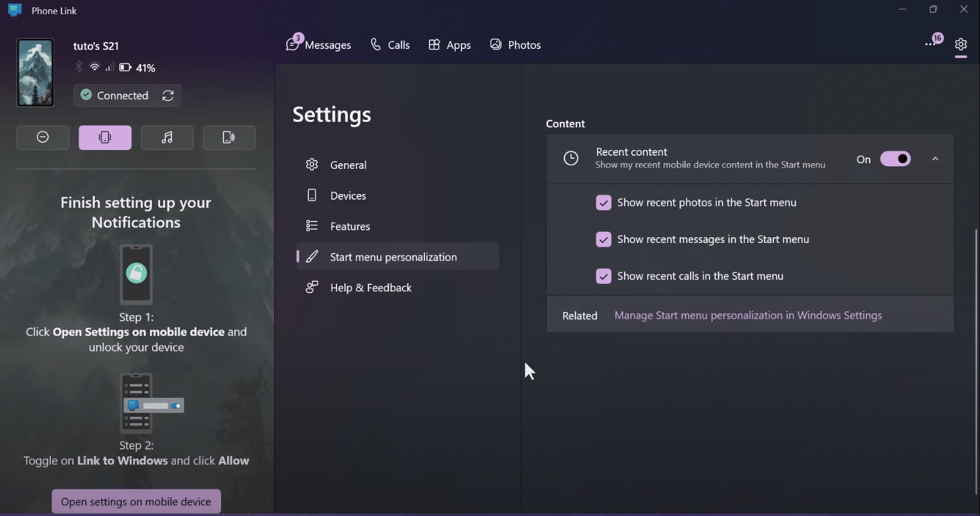Go to the Photos tab
980x516 pixels.
[x=515, y=45]
